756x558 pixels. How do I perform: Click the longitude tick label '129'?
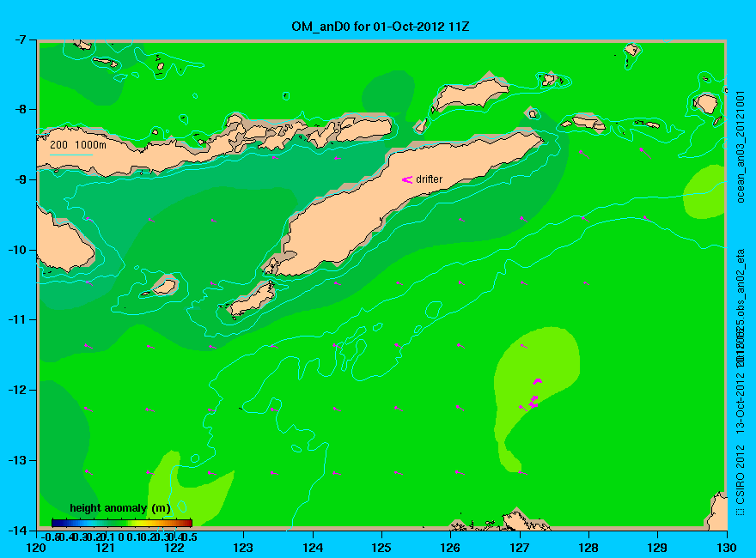(658, 548)
